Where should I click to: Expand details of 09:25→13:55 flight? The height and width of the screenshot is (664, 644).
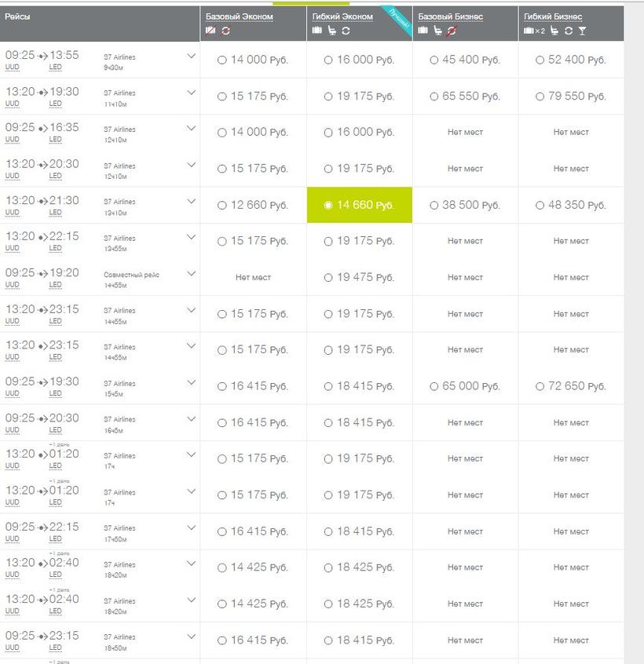click(x=192, y=56)
